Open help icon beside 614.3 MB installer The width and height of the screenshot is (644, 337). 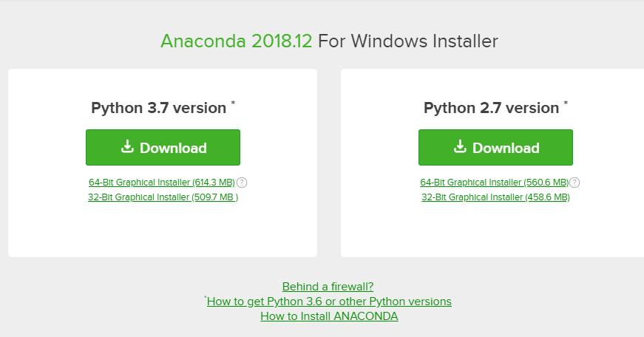click(x=242, y=183)
